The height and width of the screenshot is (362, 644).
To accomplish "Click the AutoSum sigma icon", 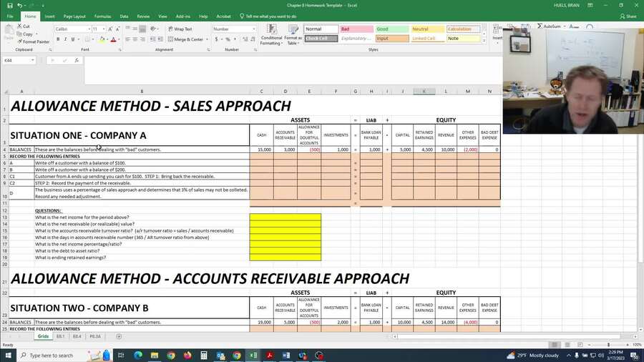I will click(539, 26).
